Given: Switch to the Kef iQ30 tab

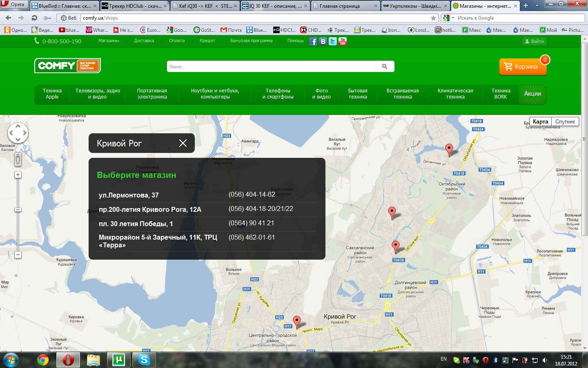Looking at the screenshot, I should [x=205, y=6].
